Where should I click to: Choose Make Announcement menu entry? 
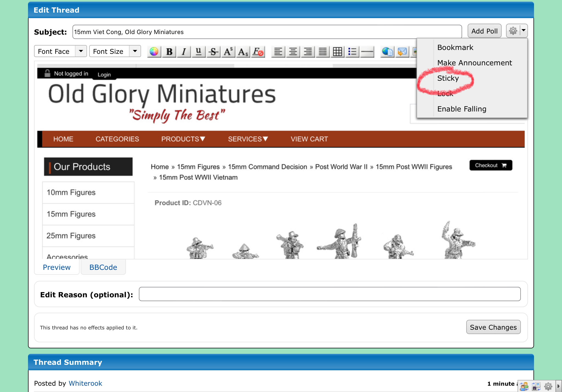click(474, 63)
